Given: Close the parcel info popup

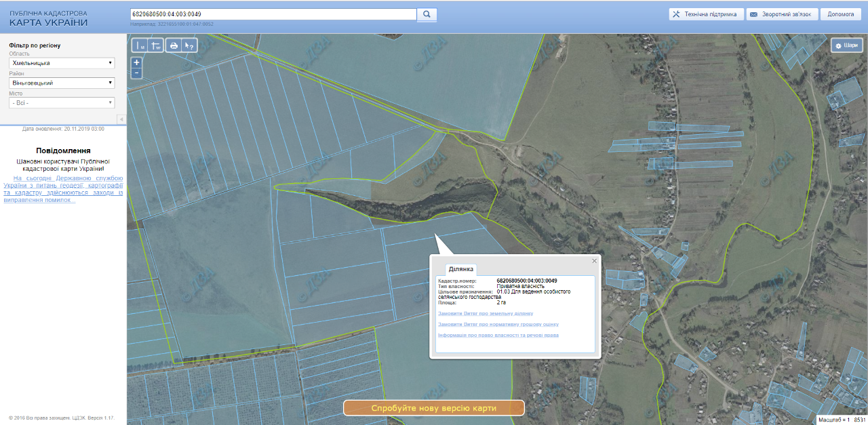Looking at the screenshot, I should 595,261.
